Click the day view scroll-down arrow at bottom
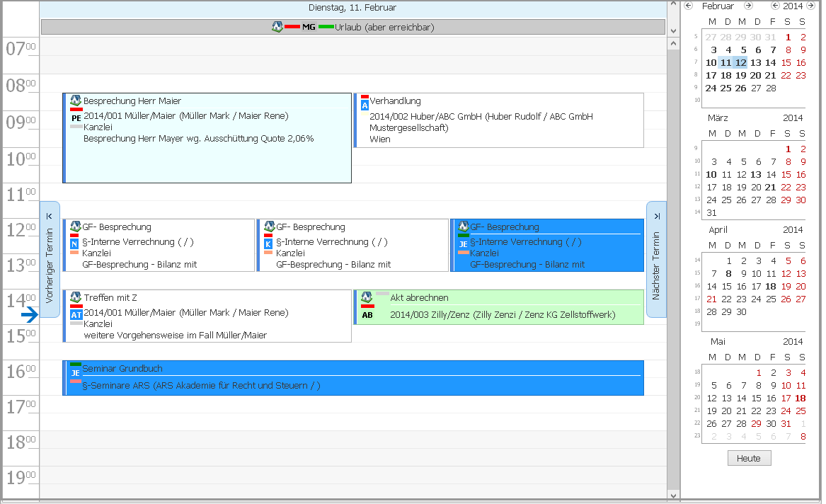826x504 pixels. click(x=673, y=495)
